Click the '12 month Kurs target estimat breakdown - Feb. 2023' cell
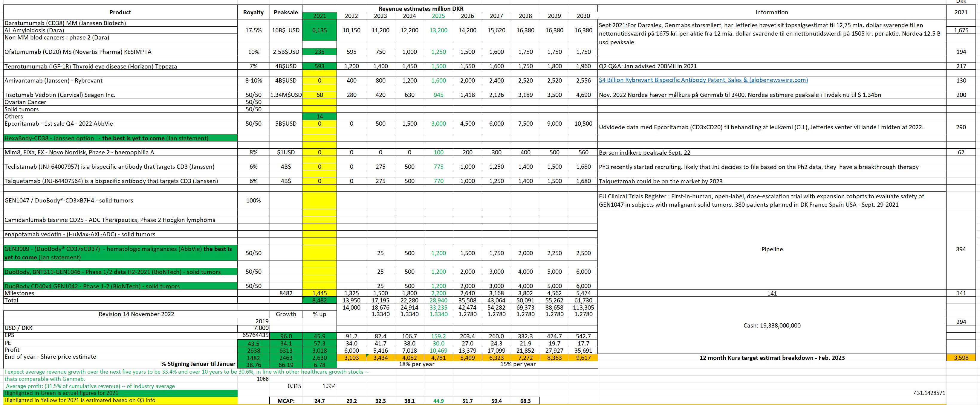 coord(772,358)
